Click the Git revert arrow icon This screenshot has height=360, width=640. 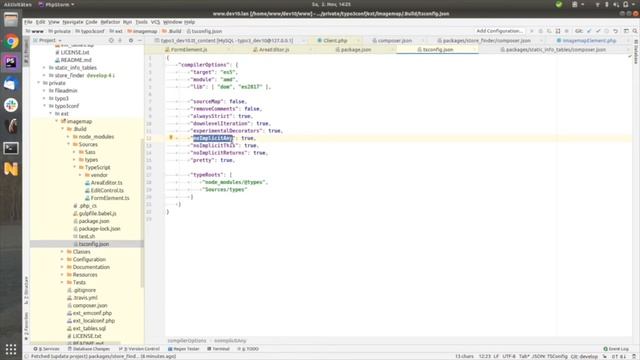pos(616,31)
